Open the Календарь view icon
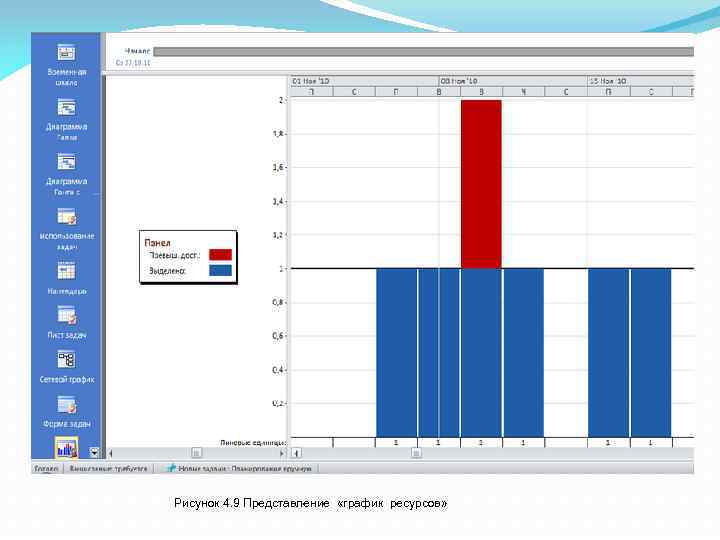This screenshot has height=540, width=720. (x=67, y=270)
